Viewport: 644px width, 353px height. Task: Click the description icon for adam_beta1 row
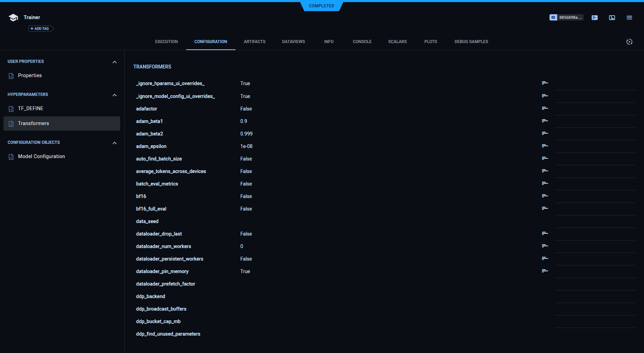545,121
